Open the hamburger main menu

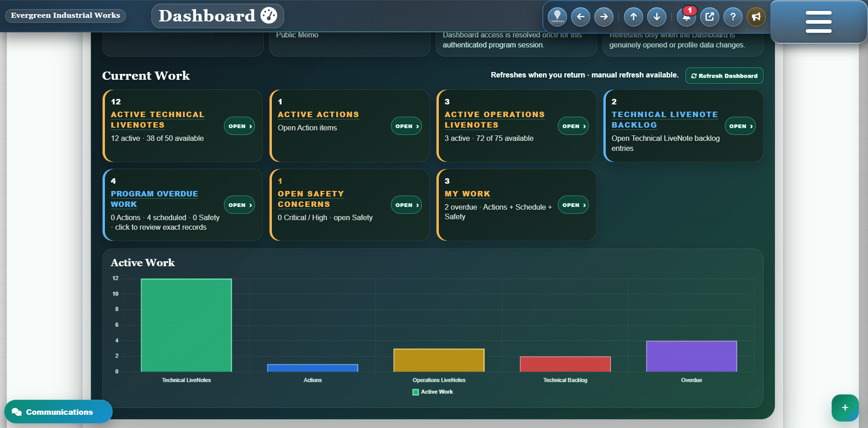(x=818, y=22)
